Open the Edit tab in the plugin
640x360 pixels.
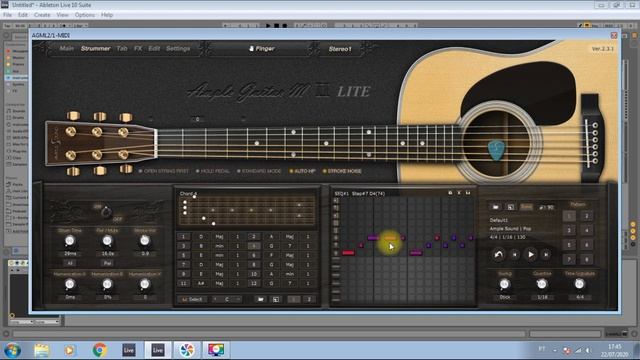tap(154, 48)
